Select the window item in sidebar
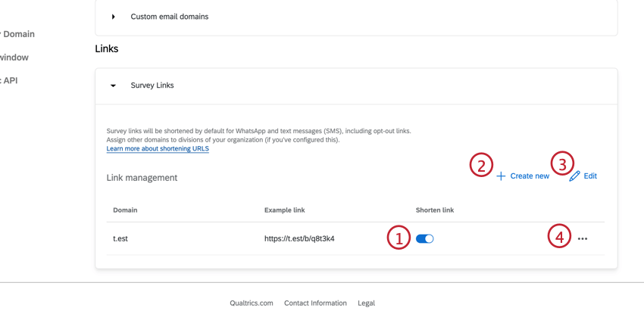644x317 pixels. 14,57
